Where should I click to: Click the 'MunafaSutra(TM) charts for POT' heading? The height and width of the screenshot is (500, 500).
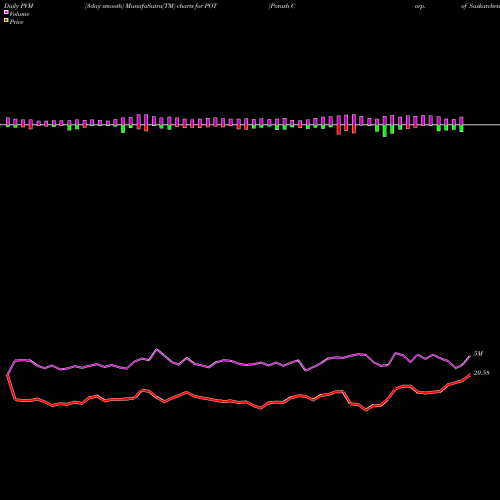coord(171,6)
